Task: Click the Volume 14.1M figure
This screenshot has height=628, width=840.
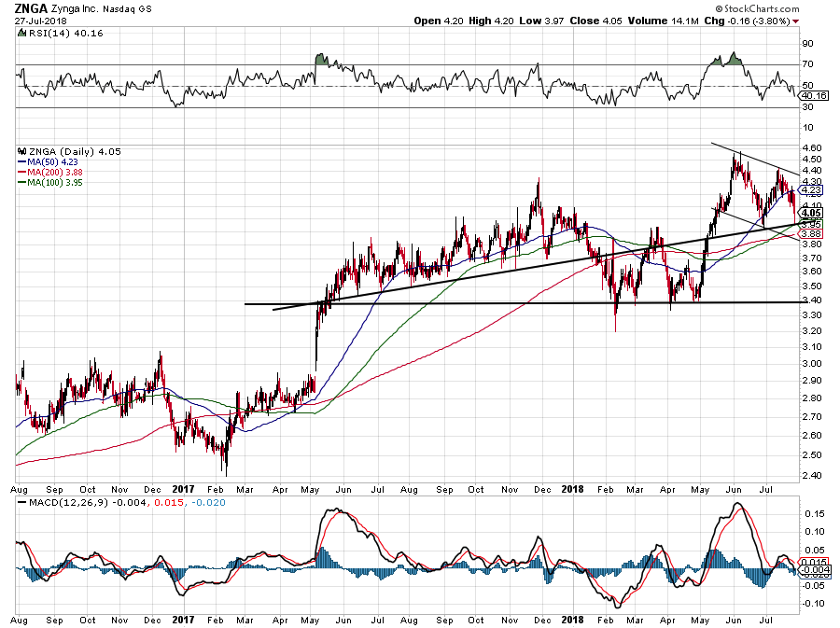Action: coord(664,21)
